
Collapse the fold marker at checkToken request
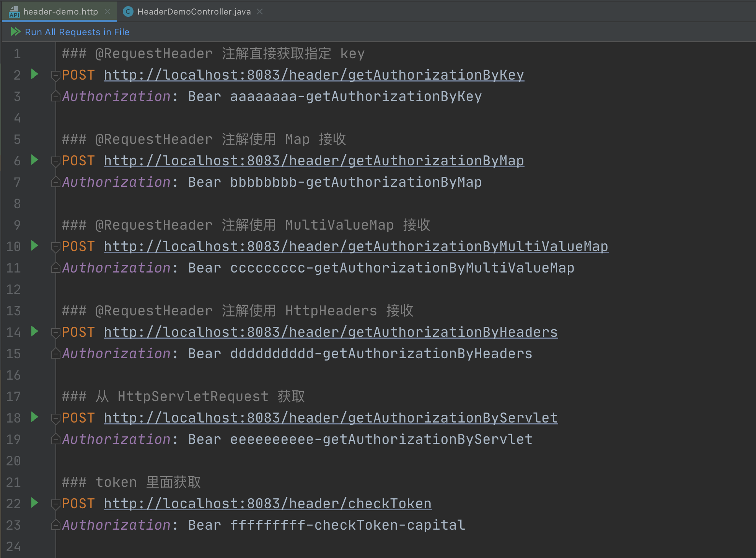tap(55, 504)
